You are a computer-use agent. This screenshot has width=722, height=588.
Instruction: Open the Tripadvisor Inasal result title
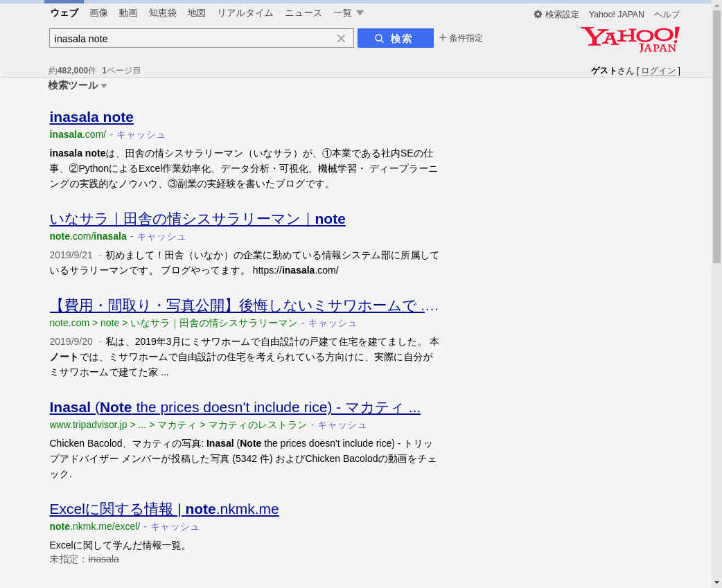coord(235,407)
